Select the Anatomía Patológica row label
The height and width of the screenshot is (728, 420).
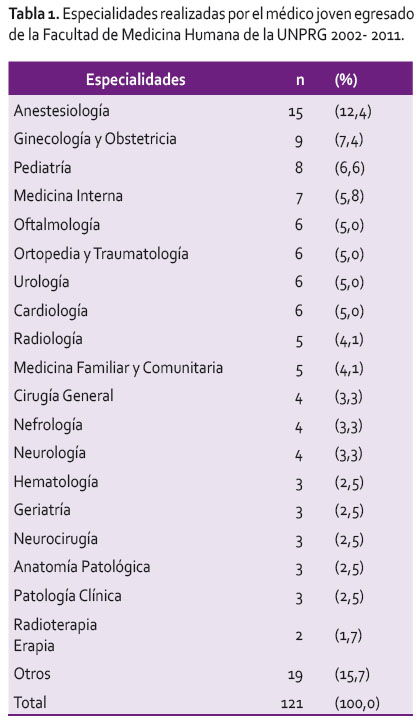pyautogui.click(x=82, y=567)
